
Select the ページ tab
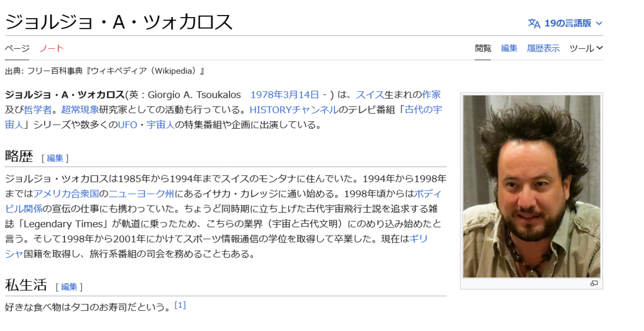[x=17, y=48]
